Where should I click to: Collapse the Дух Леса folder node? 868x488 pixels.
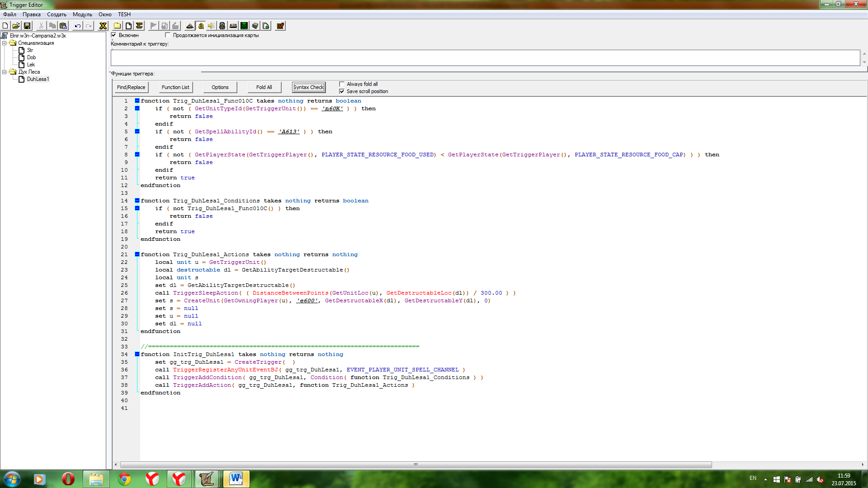[5, 72]
